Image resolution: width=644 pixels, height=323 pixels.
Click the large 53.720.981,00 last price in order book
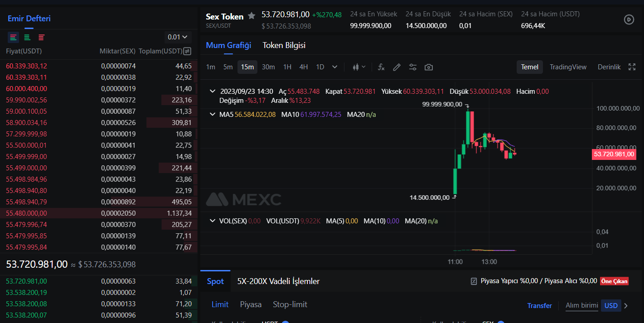[37, 264]
